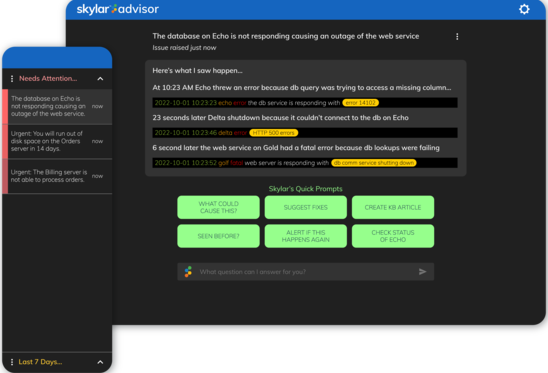The height and width of the screenshot is (373, 548).
Task: Send the question with the arrow icon
Action: click(423, 272)
